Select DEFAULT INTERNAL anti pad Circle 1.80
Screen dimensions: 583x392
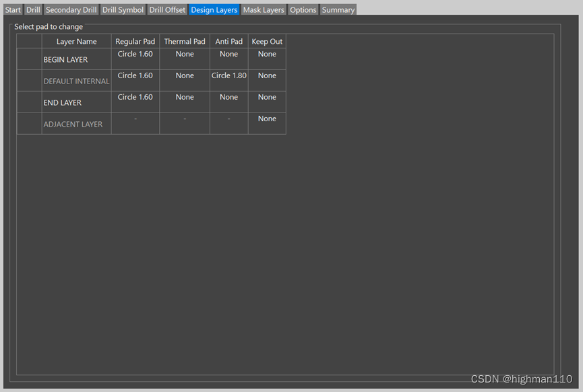(x=229, y=80)
